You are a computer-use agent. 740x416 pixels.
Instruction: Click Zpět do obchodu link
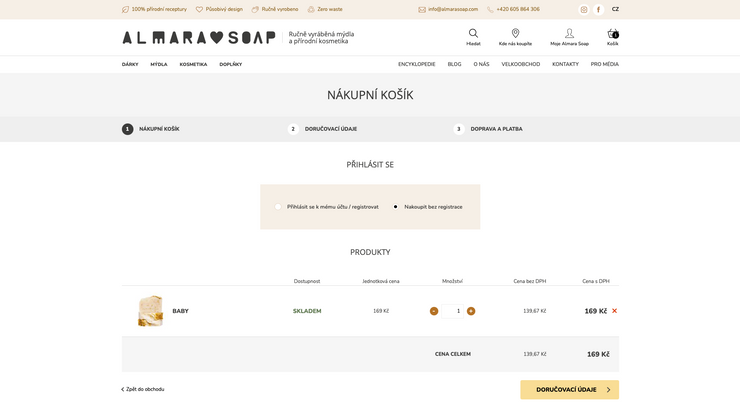point(143,389)
